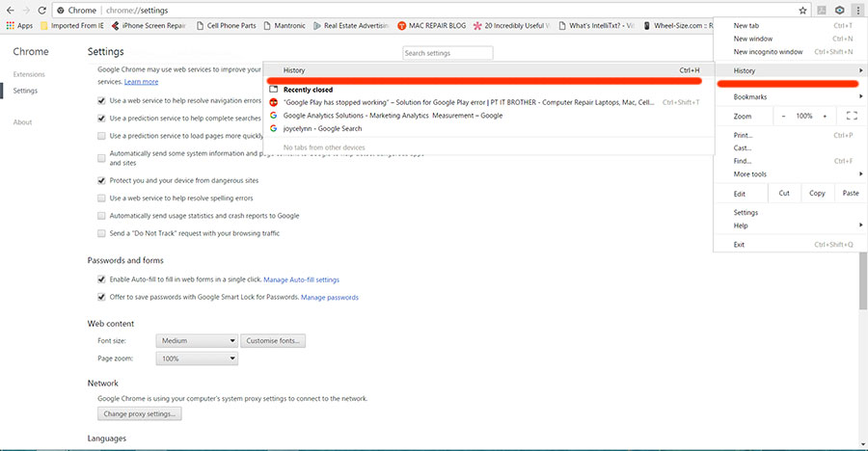The image size is (868, 451).
Task: Open MAC REPAIR BLOG bookmark
Action: tap(432, 25)
